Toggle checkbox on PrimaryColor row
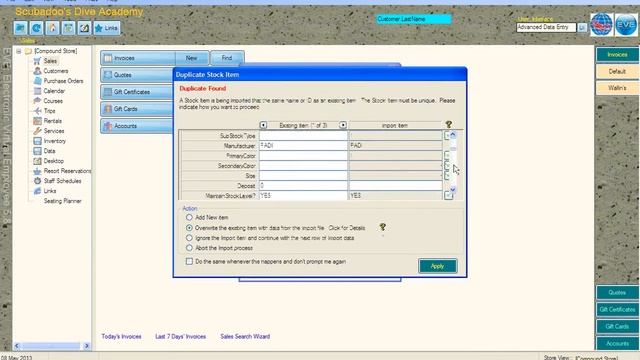Image resolution: width=640 pixels, height=360 pixels. pos(447,156)
